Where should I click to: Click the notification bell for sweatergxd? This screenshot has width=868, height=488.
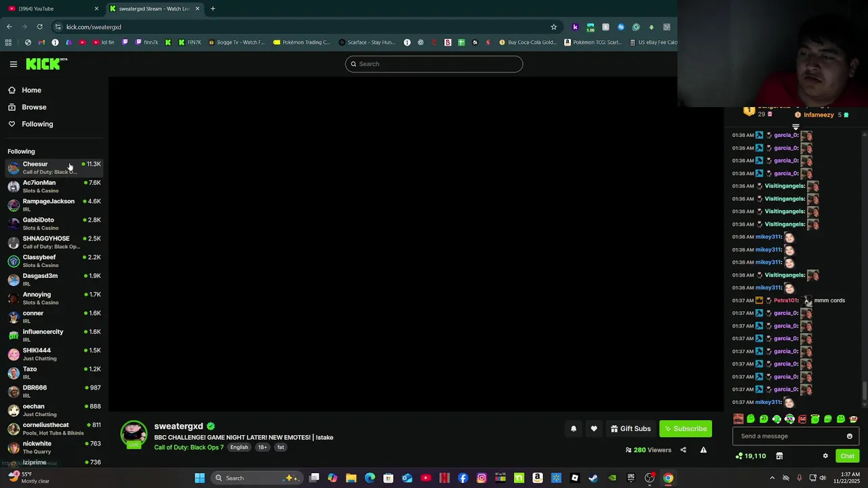(574, 428)
